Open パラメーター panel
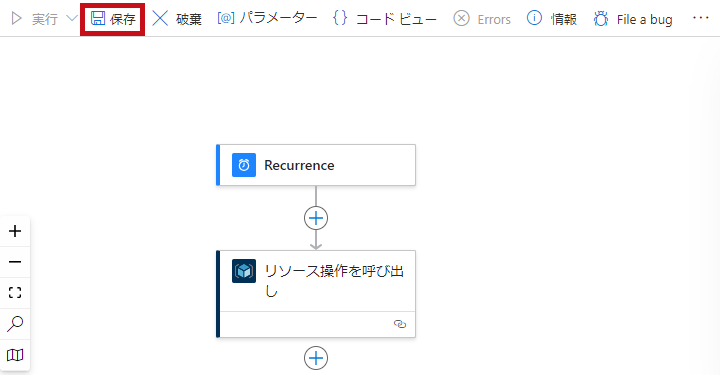Screen dimensions: 720x375 [267, 19]
